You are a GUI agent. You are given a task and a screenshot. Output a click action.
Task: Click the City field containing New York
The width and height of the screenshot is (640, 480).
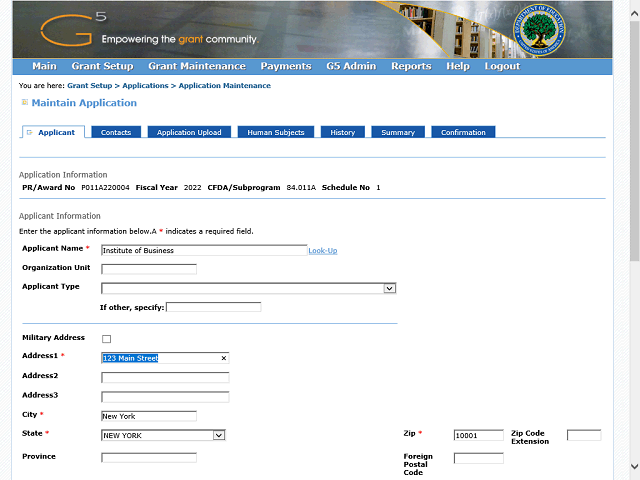click(149, 416)
